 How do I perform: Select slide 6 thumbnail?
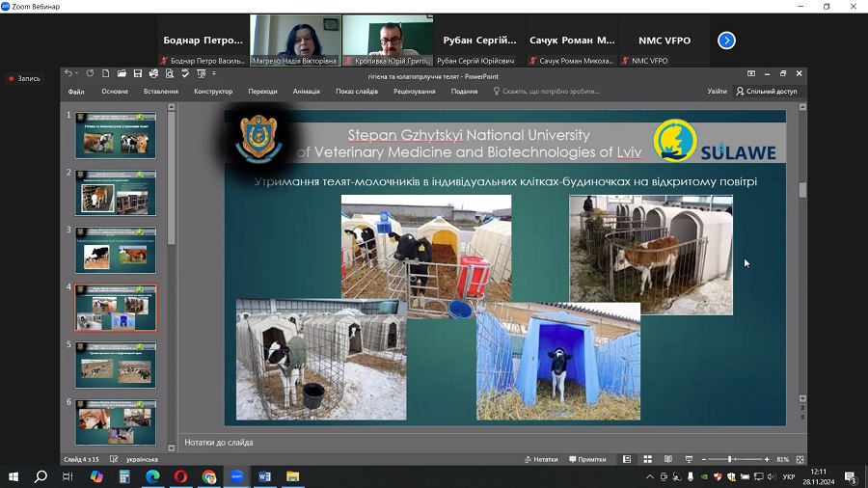point(116,422)
